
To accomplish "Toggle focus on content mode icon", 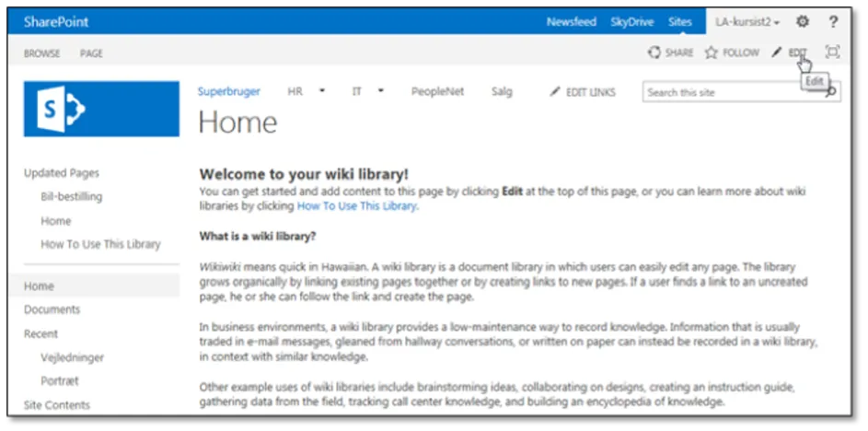I will [x=832, y=52].
